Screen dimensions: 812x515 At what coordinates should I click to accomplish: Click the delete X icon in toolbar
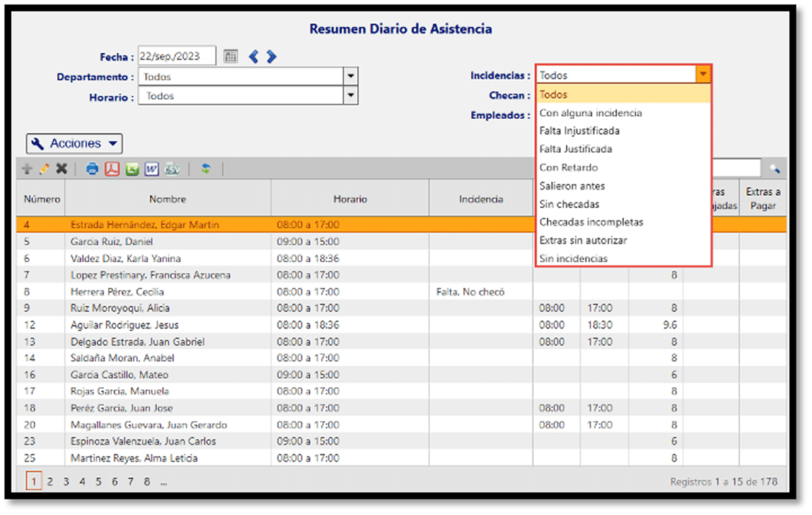pos(61,169)
